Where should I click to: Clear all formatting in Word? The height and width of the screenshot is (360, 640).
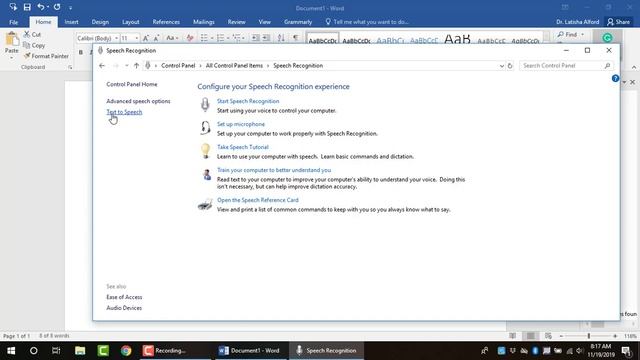[190, 38]
